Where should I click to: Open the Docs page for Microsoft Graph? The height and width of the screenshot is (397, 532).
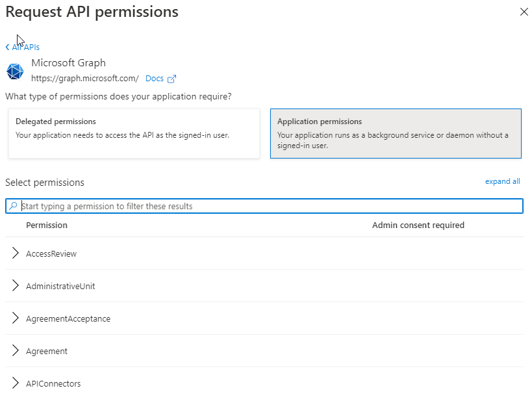(156, 78)
